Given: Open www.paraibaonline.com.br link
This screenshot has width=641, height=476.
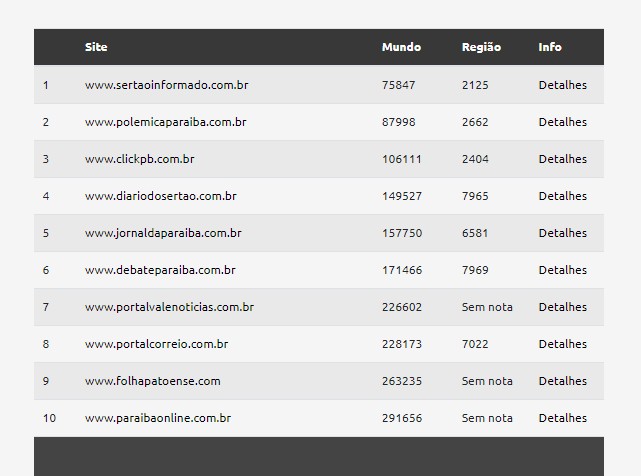Looking at the screenshot, I should coord(158,418).
